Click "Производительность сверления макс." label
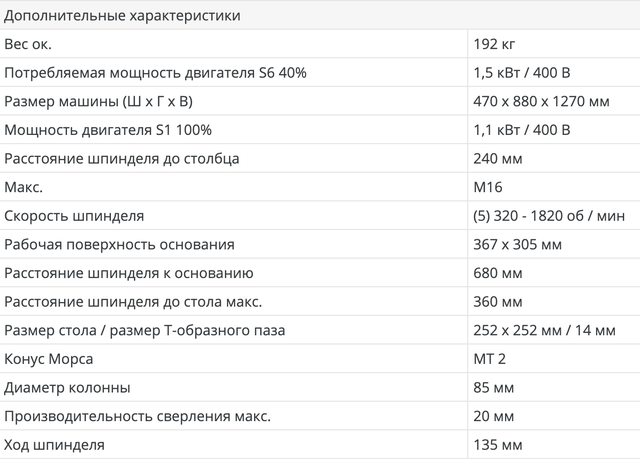Image resolution: width=640 pixels, height=460 pixels. (x=138, y=417)
